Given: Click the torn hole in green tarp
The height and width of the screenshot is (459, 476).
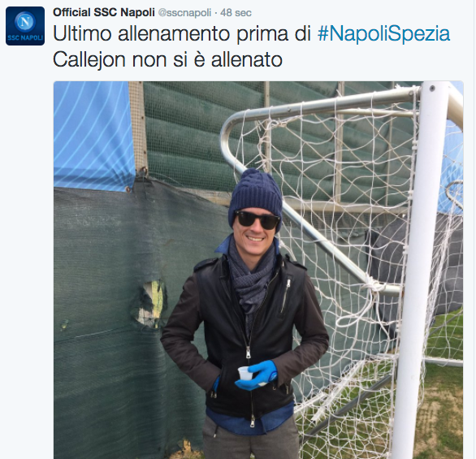Looking at the screenshot, I should [x=149, y=305].
